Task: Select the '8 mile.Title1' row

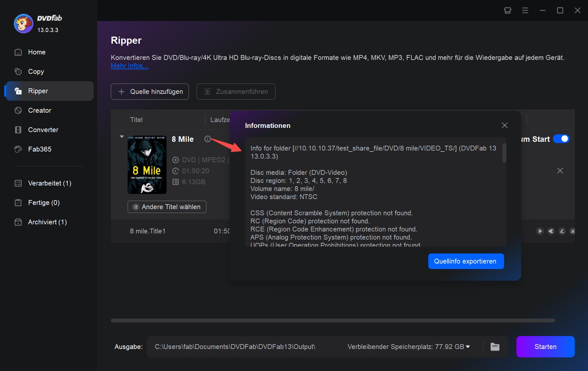Action: point(170,231)
